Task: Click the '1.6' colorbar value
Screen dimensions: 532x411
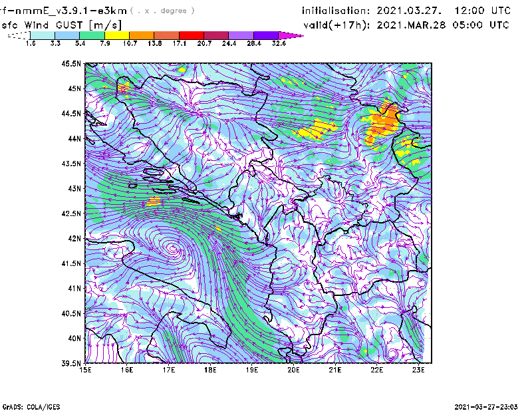Action: click(x=31, y=43)
